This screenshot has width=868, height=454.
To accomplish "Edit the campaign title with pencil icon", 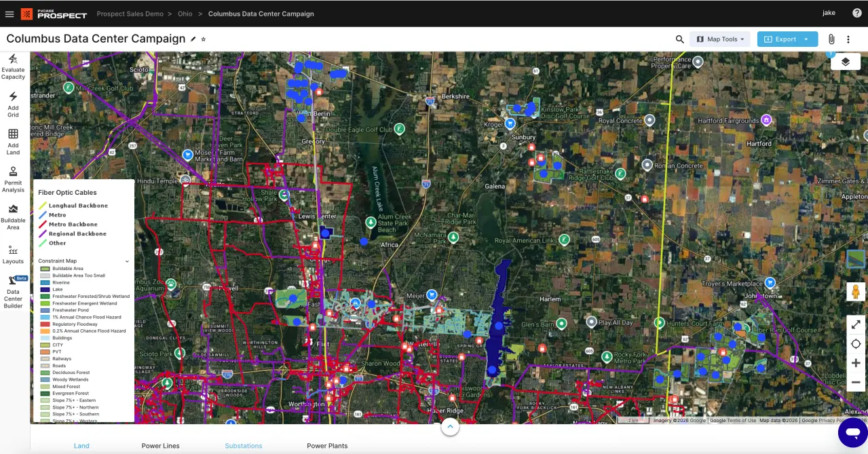I will [x=193, y=39].
